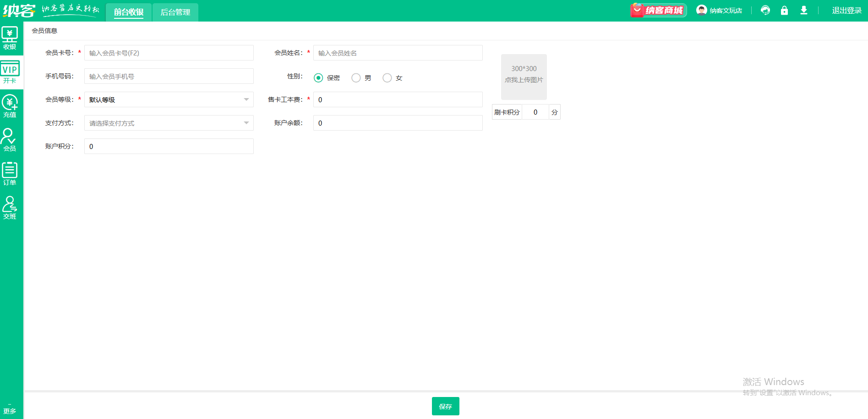The image size is (868, 419).
Task: Select the 保密 gender radio button
Action: pos(318,78)
